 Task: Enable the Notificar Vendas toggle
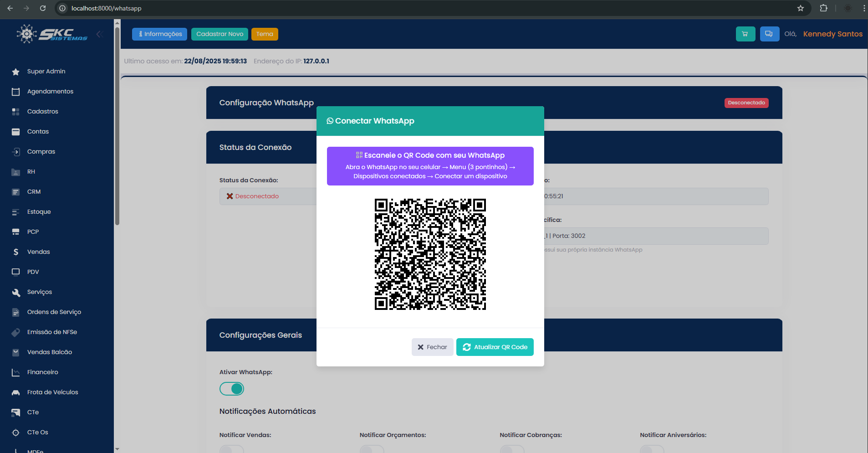point(232,449)
